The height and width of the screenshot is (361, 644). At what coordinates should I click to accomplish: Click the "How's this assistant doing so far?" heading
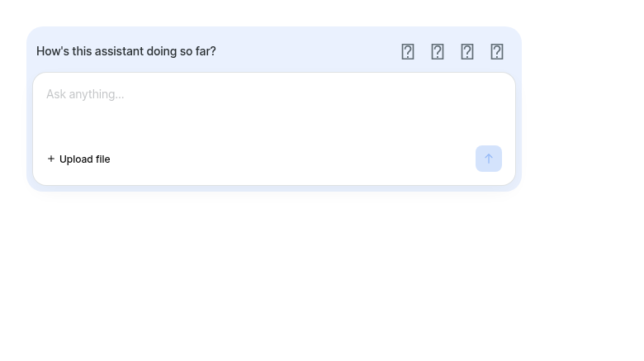126,51
